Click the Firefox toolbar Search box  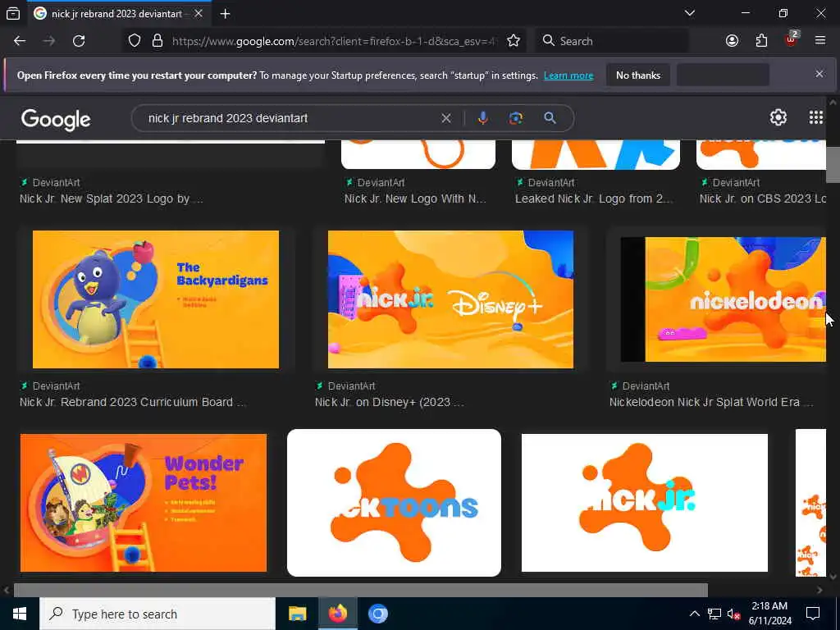(612, 41)
